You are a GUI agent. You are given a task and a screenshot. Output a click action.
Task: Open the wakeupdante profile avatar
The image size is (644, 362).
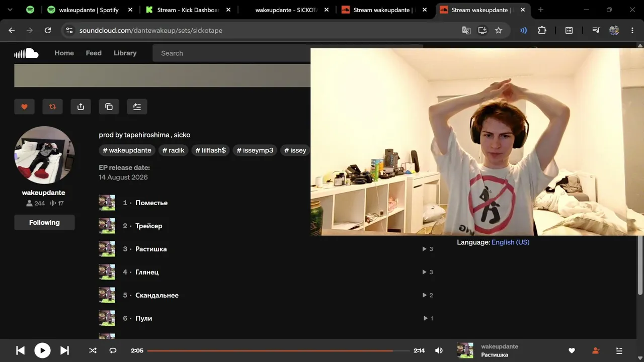click(44, 155)
